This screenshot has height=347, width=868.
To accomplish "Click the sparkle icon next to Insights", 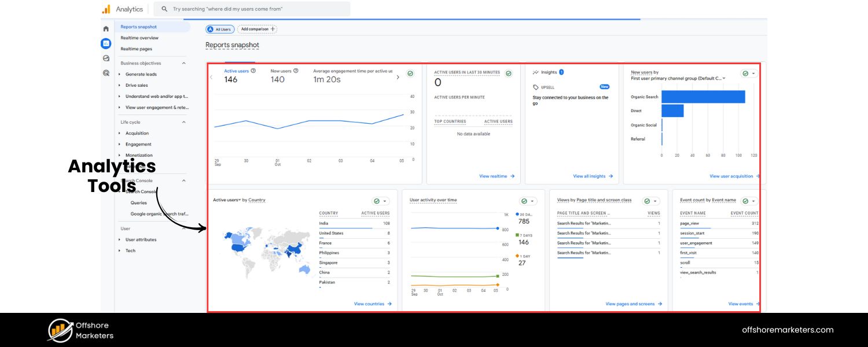I will pyautogui.click(x=535, y=72).
